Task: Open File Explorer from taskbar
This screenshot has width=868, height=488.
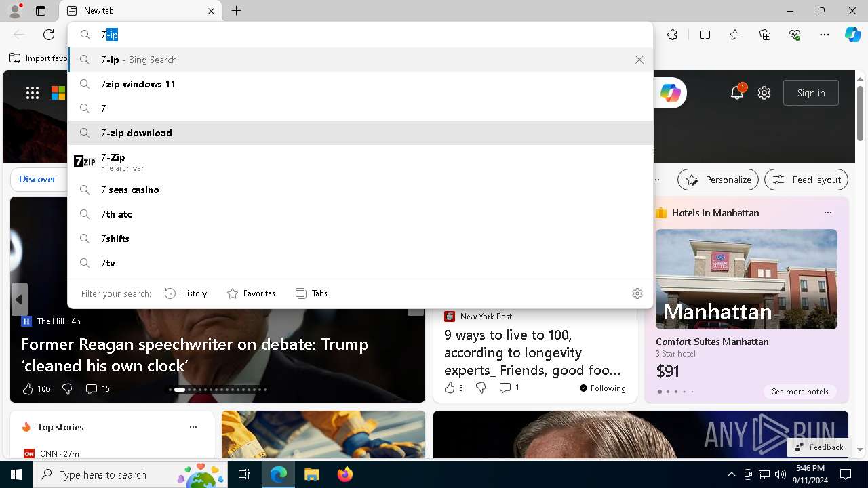Action: pyautogui.click(x=311, y=474)
